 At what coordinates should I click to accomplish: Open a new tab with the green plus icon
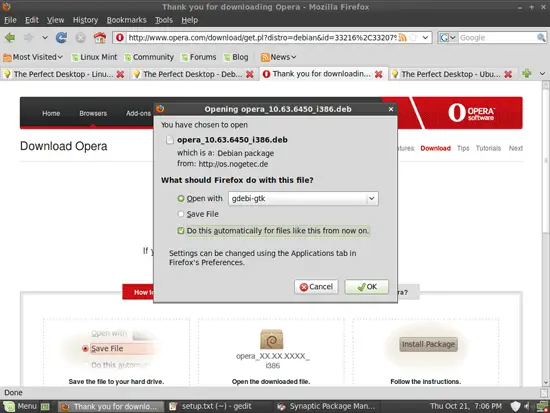point(526,73)
